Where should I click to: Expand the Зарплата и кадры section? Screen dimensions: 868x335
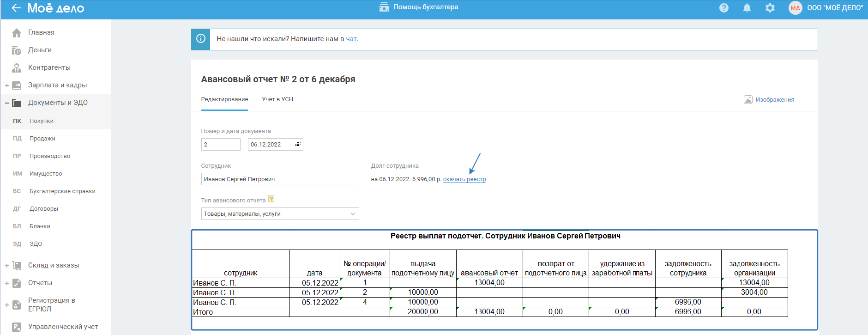[7, 85]
